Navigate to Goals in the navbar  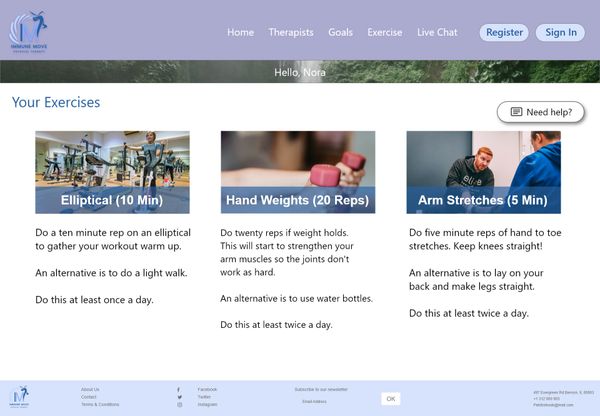[x=340, y=32]
